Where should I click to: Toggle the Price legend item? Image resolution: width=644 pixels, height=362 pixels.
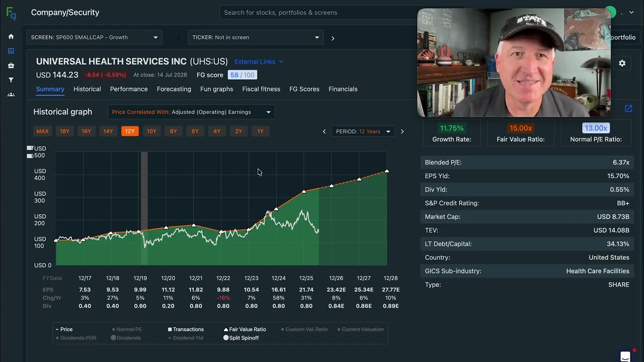(x=64, y=329)
